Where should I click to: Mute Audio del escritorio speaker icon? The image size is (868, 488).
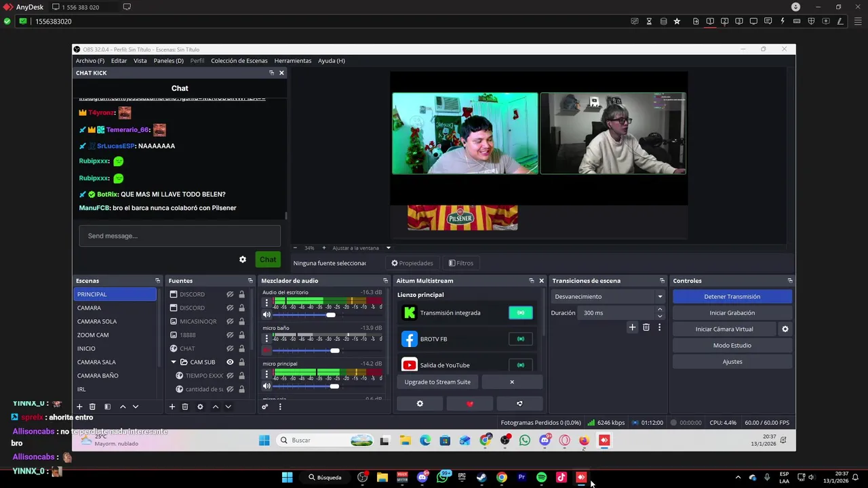coord(267,315)
